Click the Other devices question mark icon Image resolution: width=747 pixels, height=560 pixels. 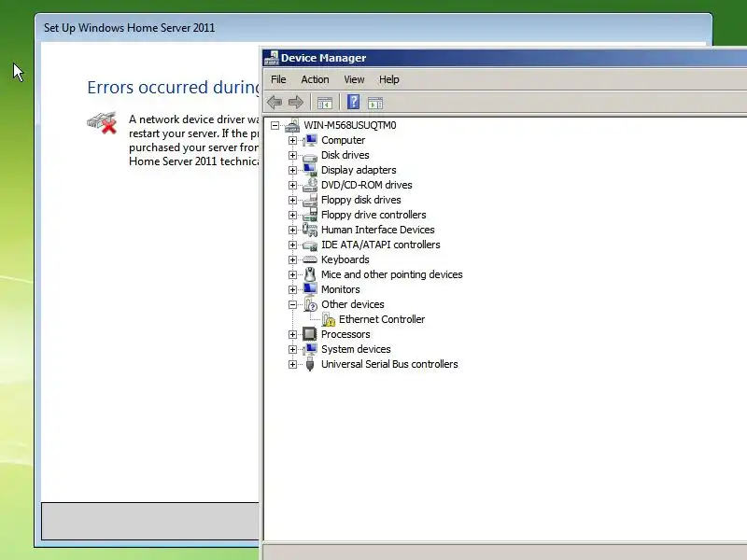tap(310, 304)
